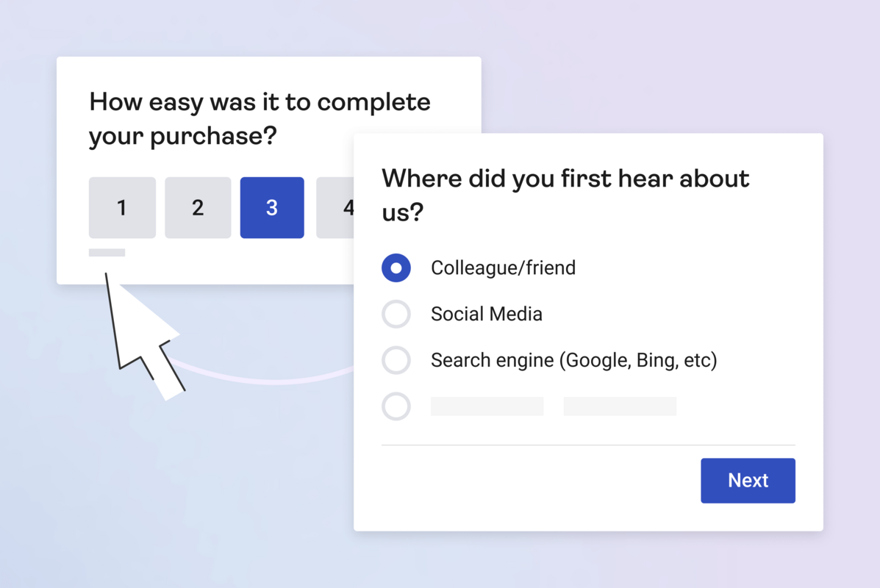Click the front survey card

[x=588, y=331]
